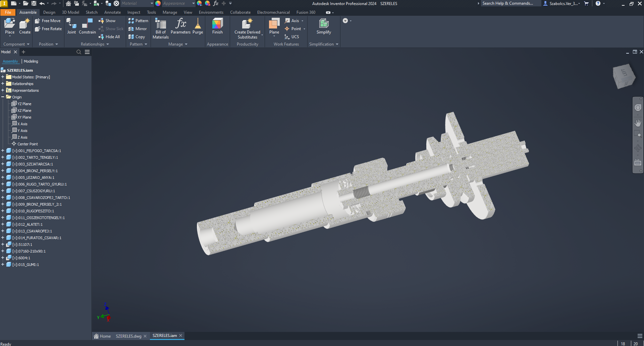
Task: Expand the 012_ALATET:1 component
Action: pos(3,224)
